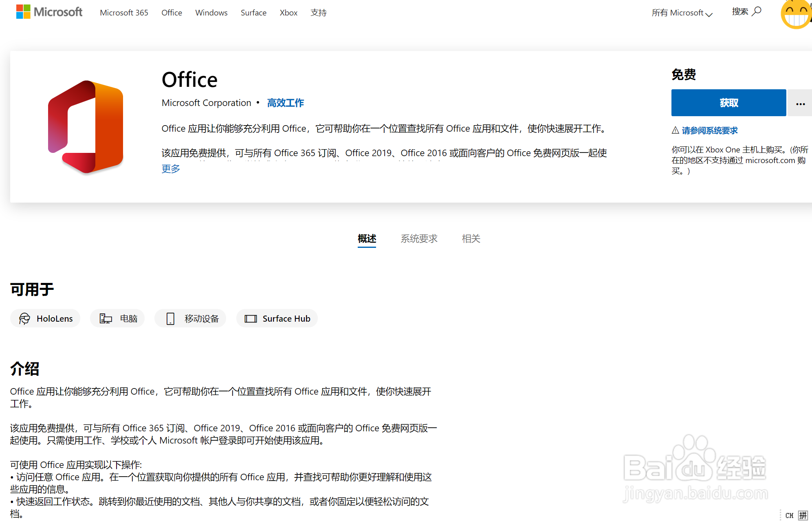Select the 概述 tab
The height and width of the screenshot is (521, 812).
click(367, 238)
